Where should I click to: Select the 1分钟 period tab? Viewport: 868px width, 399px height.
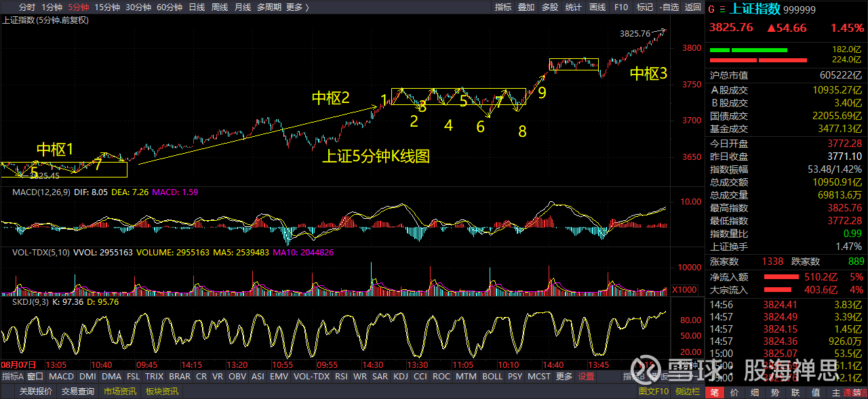tap(52, 7)
